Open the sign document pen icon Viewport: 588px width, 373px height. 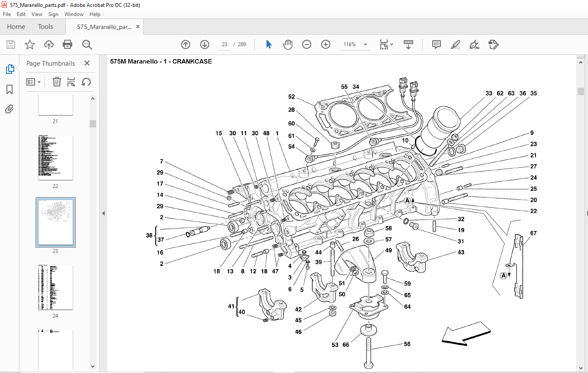(x=474, y=45)
